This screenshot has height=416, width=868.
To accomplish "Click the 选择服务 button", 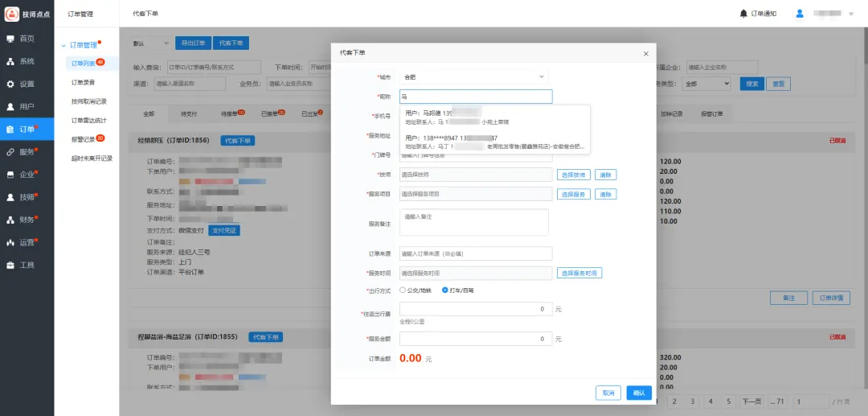I will [x=574, y=195].
